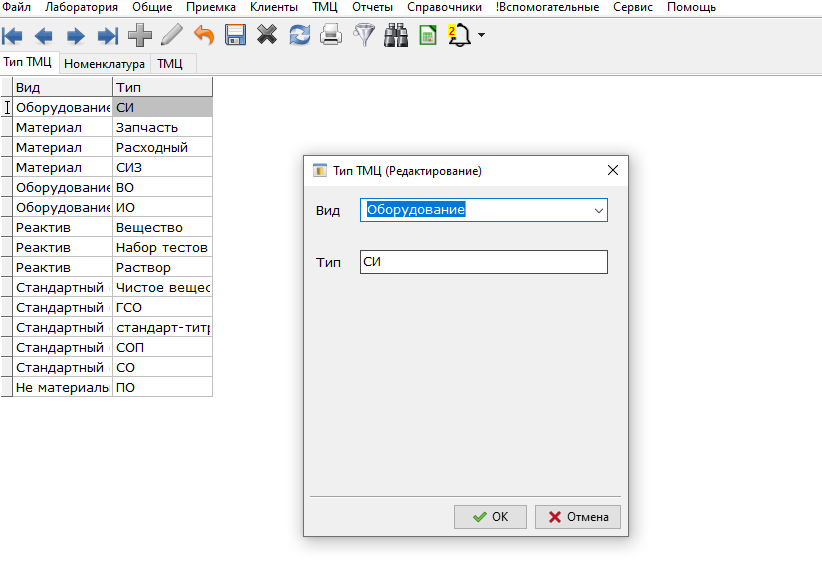Viewport: 822px width, 574px height.
Task: Select row with type стандарт-титр
Action: tap(106, 328)
